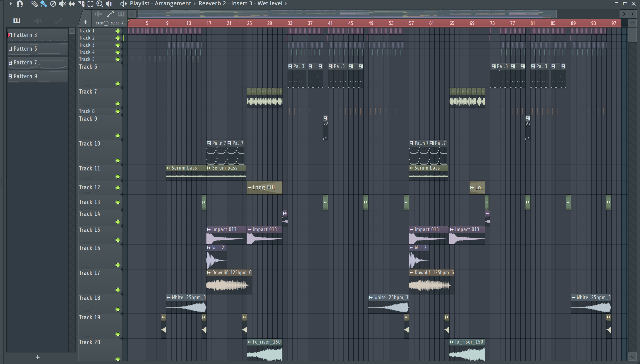Viewport: 640px width, 364px height.
Task: Show audio clips in the picker panel
Action: pyautogui.click(x=38, y=21)
